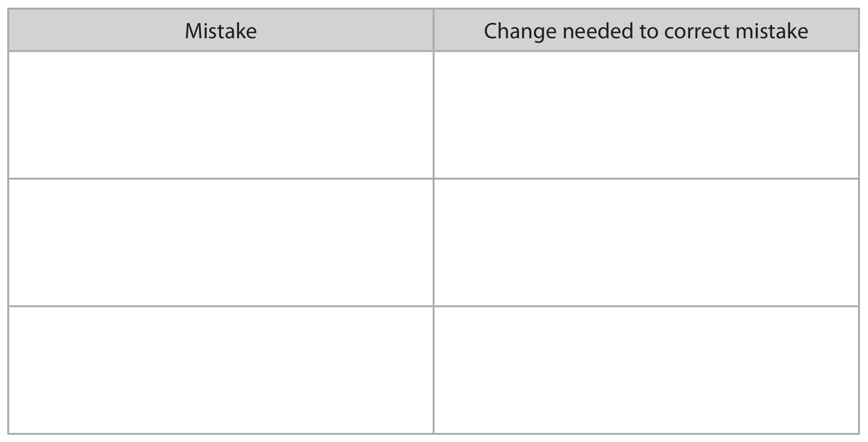Select the "Change needed to correct mistake" header
The height and width of the screenshot is (442, 868).
point(646,30)
